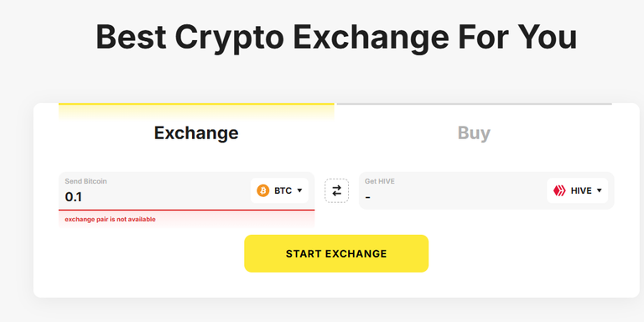Open the HIVE currency dropdown
Screen dimensions: 644x322
(x=577, y=190)
